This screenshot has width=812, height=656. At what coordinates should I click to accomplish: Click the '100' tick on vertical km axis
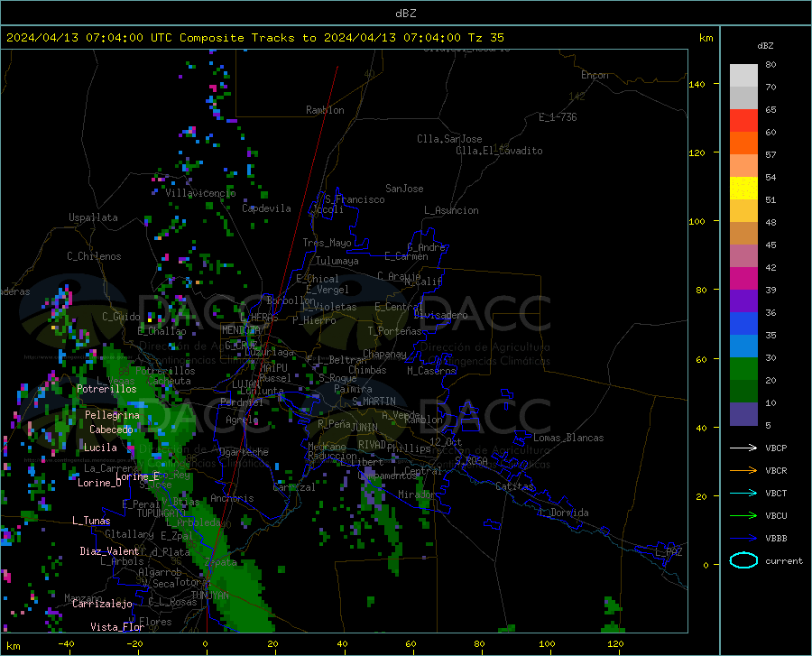(x=697, y=221)
